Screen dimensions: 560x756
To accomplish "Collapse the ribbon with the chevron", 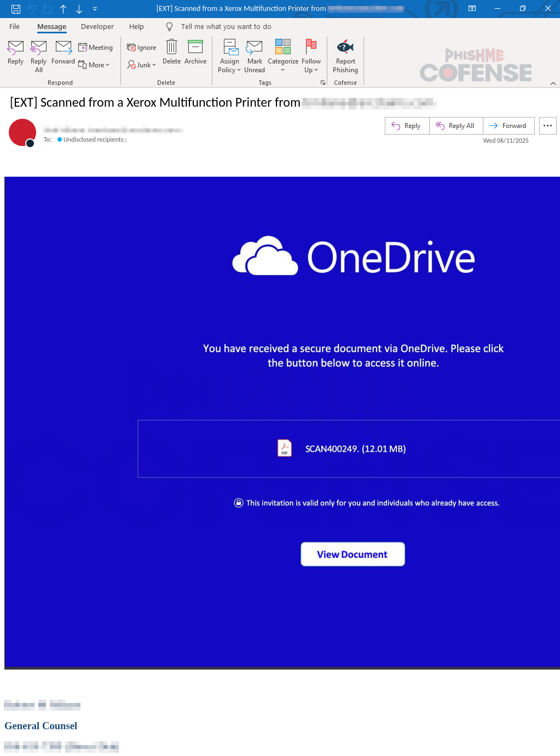I will tap(553, 83).
